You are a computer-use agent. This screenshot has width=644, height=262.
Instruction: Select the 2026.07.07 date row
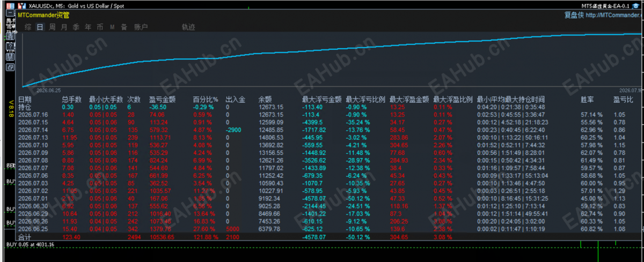pos(33,167)
